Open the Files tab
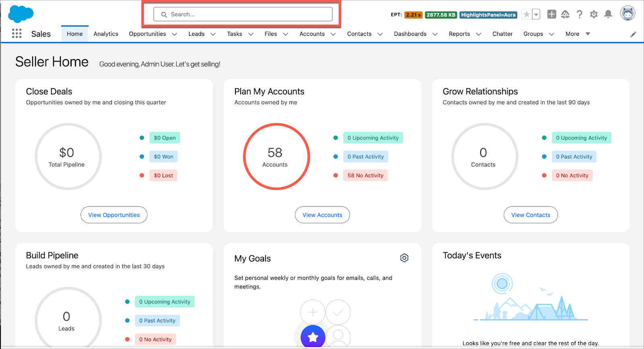644x349 pixels. tap(271, 34)
